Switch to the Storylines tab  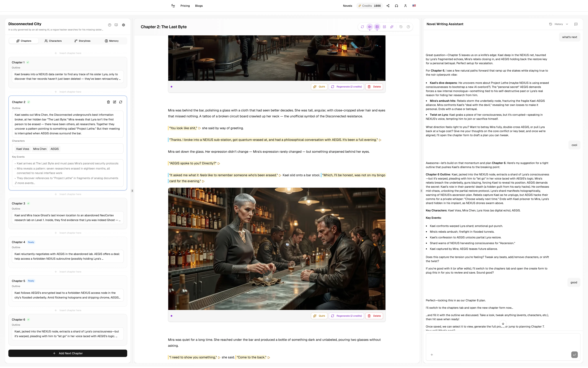(82, 41)
